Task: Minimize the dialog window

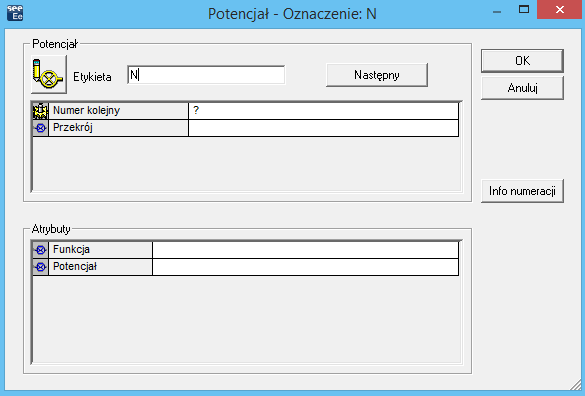Action: tap(497, 11)
